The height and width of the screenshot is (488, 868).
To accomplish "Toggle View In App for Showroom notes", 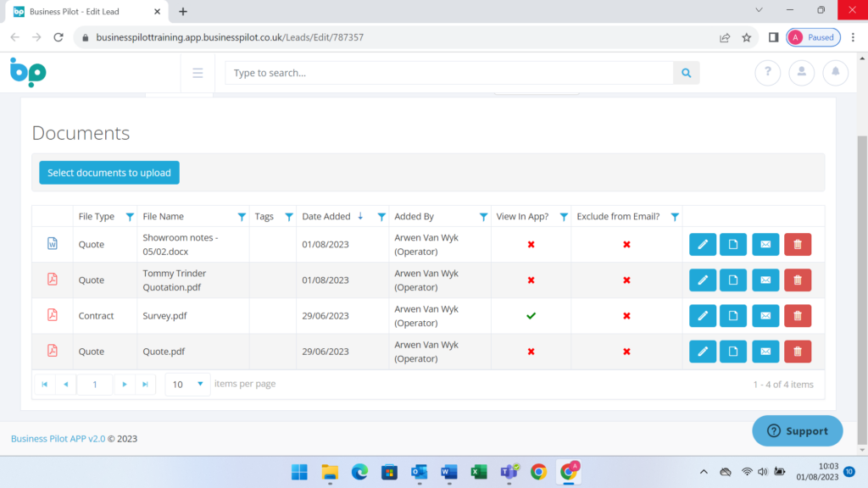I will (531, 245).
